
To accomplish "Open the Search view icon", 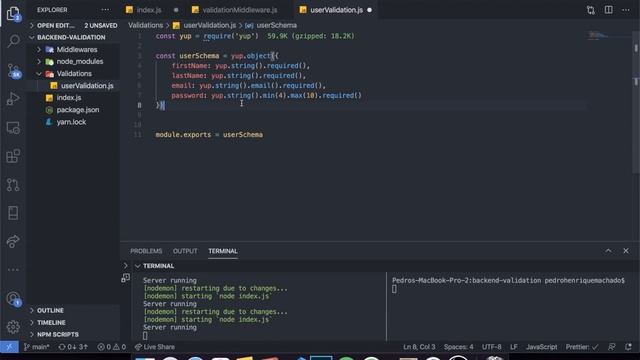I will click(13, 40).
